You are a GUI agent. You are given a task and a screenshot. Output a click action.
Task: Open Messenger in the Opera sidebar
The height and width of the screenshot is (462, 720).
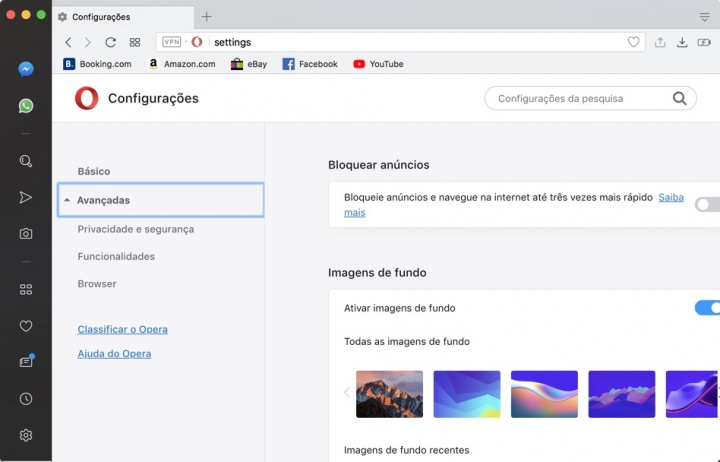click(x=26, y=69)
